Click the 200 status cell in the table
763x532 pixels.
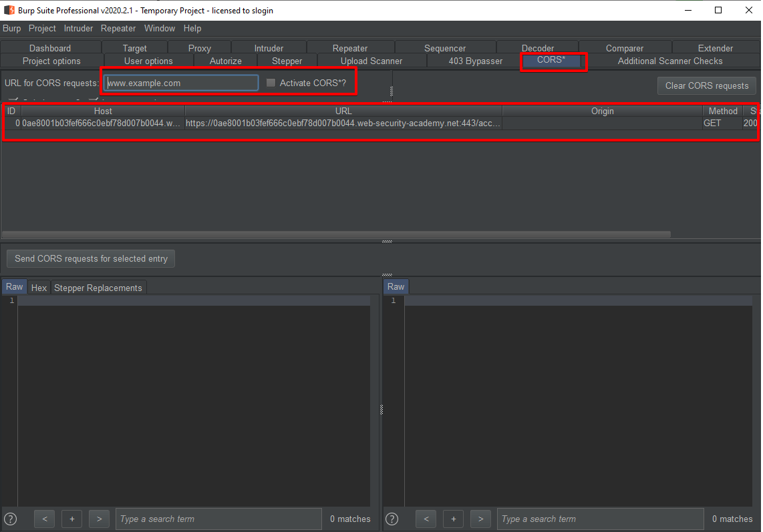(750, 123)
